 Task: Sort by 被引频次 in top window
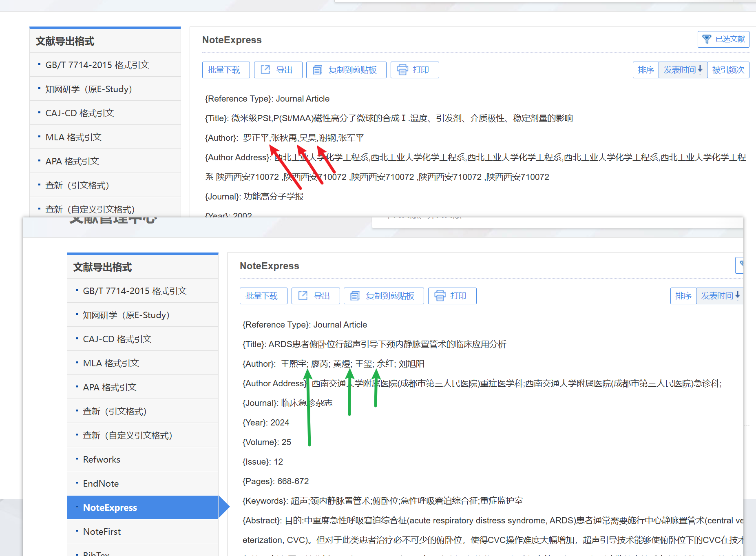tap(728, 70)
